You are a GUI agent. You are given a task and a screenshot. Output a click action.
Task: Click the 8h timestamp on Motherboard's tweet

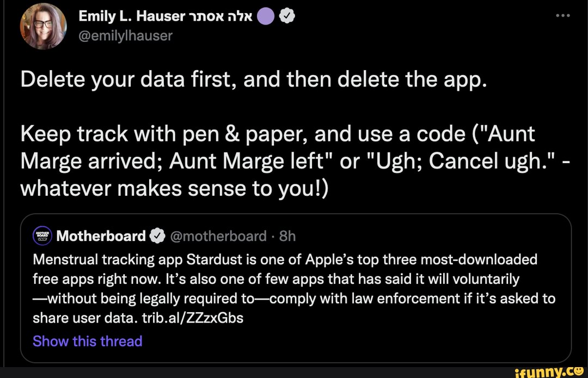click(x=289, y=236)
